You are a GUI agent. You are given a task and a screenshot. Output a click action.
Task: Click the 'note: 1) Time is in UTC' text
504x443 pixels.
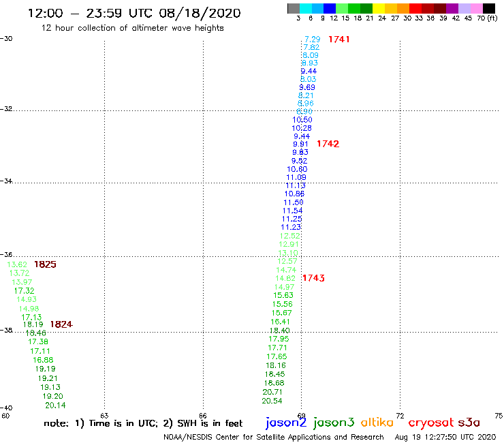[x=101, y=423]
